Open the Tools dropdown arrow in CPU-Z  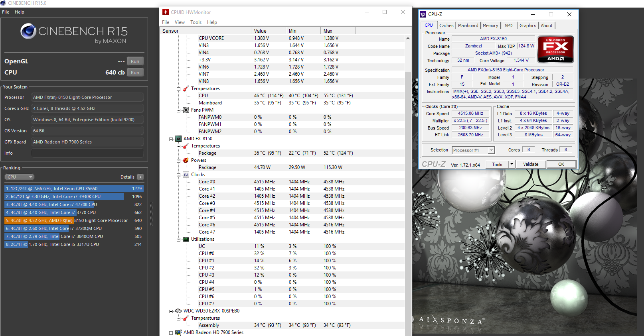pyautogui.click(x=511, y=164)
